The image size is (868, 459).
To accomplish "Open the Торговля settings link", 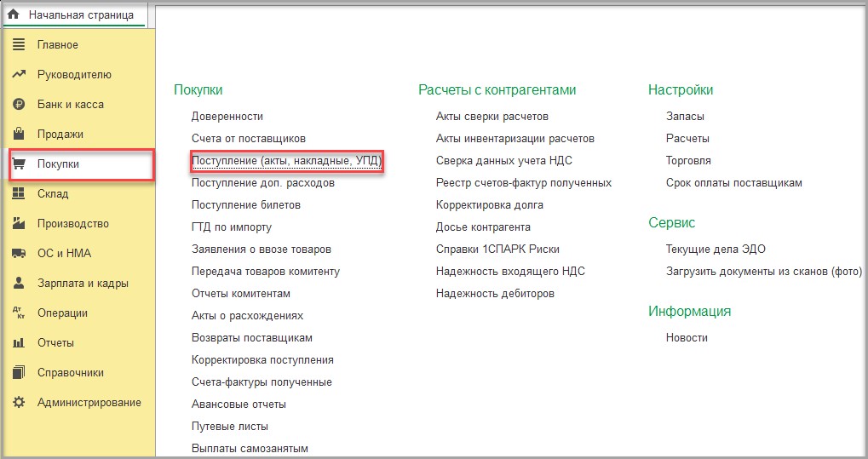I will click(688, 161).
